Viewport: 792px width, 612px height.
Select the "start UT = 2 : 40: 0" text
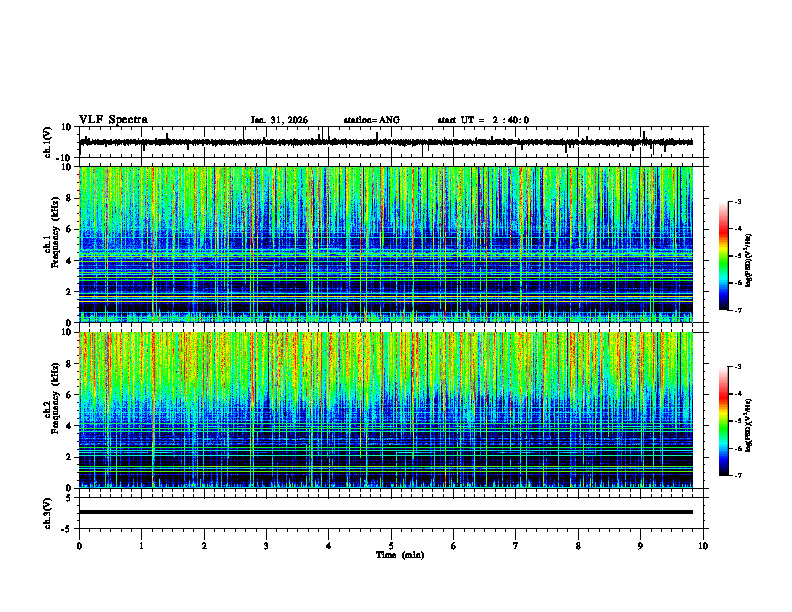click(x=483, y=120)
